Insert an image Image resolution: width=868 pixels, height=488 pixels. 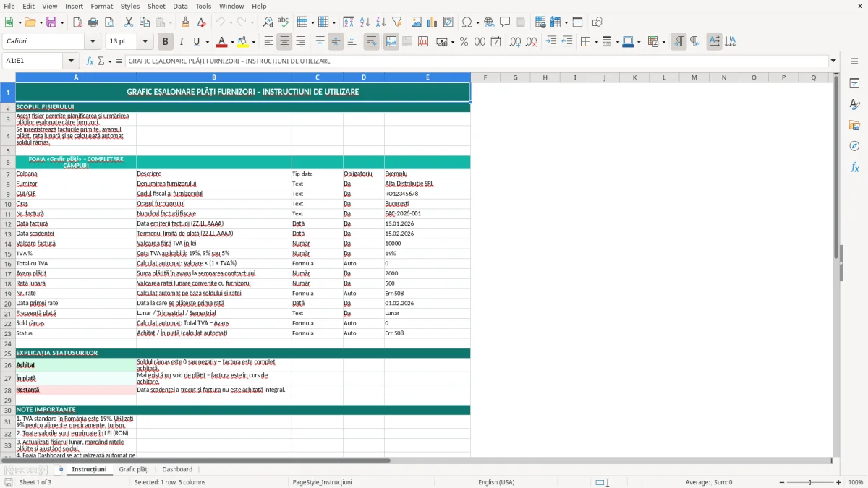pos(417,22)
